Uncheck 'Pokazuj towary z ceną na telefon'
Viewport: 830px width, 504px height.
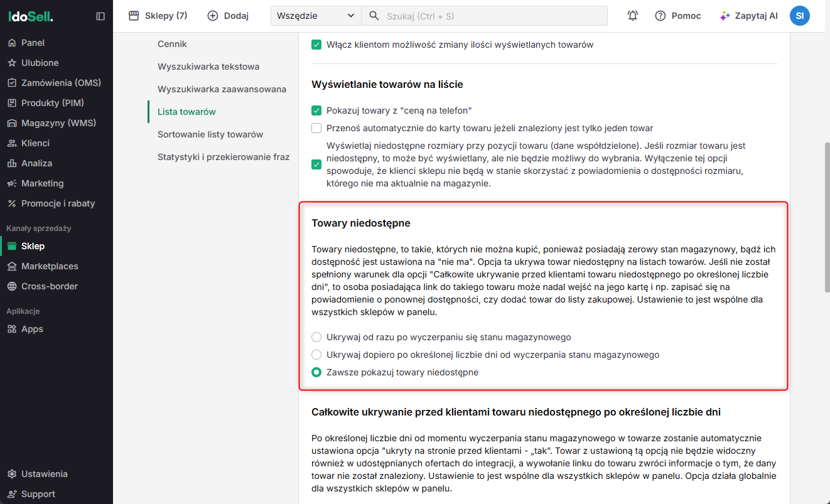click(316, 110)
